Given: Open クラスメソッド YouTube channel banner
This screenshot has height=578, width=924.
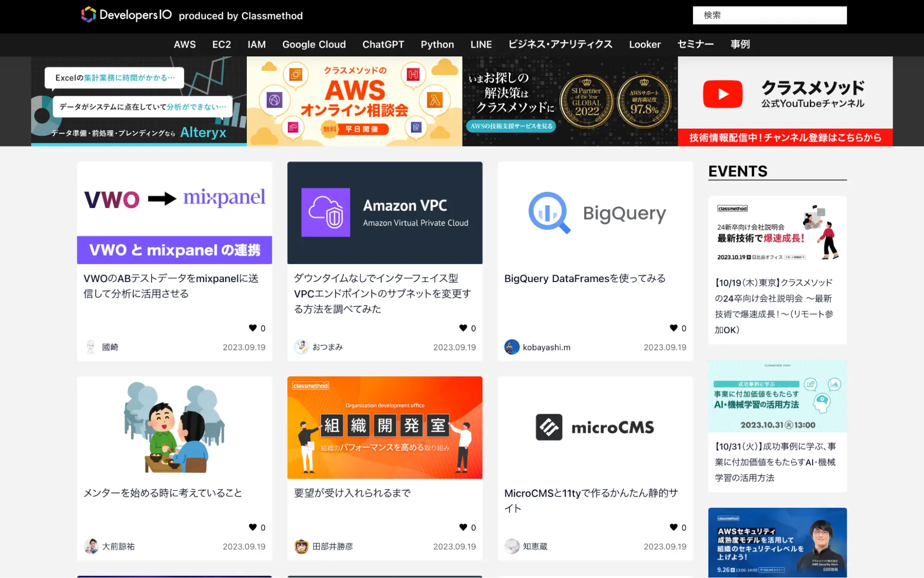Looking at the screenshot, I should pyautogui.click(x=785, y=101).
